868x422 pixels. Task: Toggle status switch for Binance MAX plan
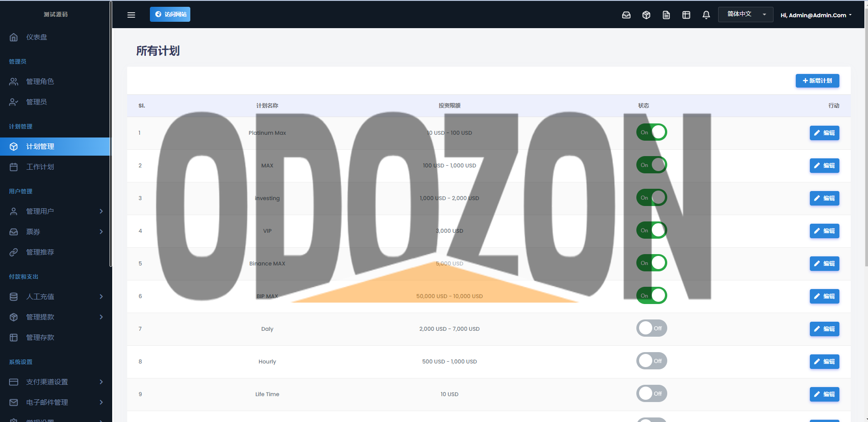pos(651,263)
